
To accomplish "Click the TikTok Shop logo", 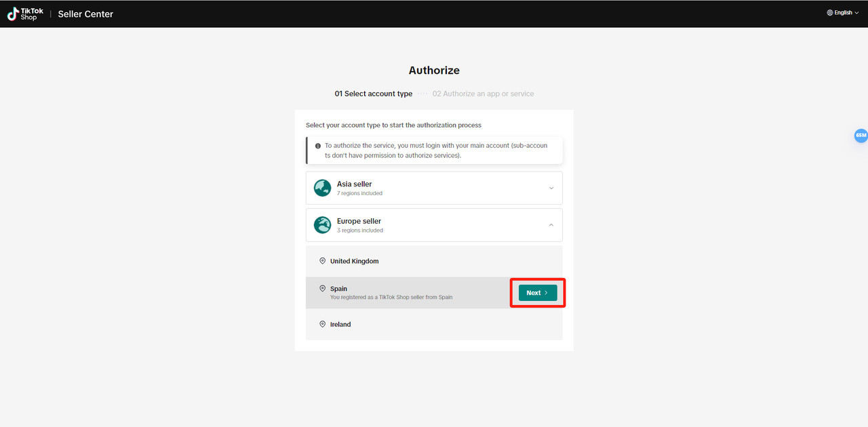I will coord(25,14).
